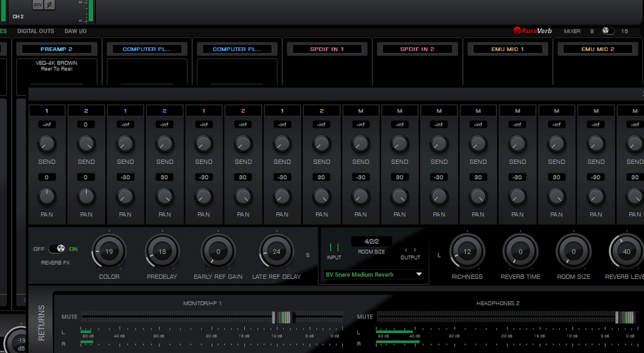Viewport: 644px width, 353px height.
Task: Open the DIGITAL OUTS tab
Action: (35, 31)
